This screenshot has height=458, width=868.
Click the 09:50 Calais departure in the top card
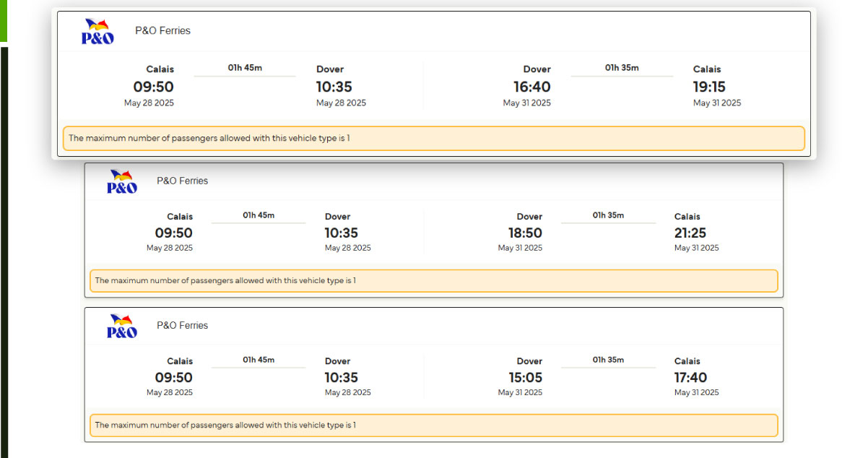tap(153, 87)
